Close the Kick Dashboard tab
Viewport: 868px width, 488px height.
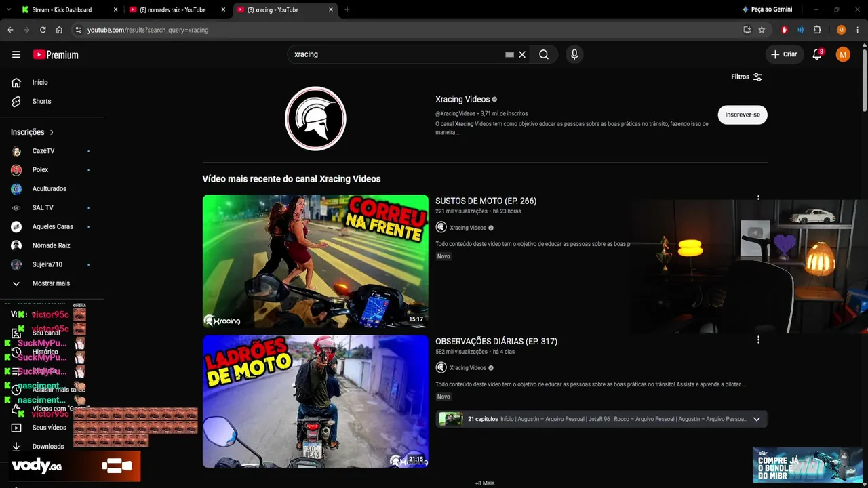tap(115, 9)
